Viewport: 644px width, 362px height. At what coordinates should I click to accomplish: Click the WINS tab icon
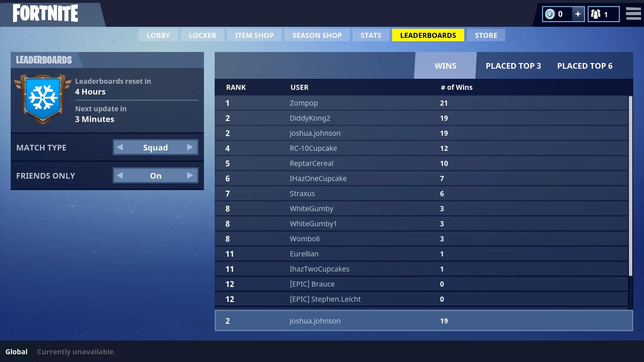click(x=445, y=66)
